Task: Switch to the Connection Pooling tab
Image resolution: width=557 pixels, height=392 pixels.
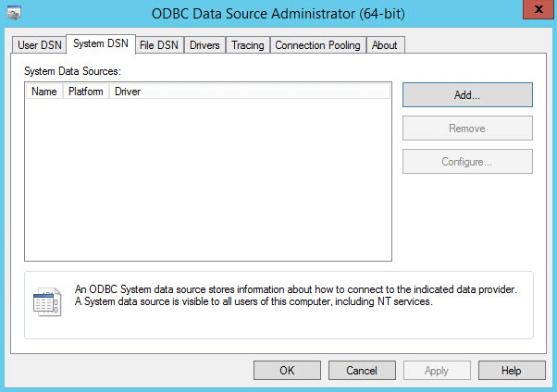Action: click(x=317, y=45)
